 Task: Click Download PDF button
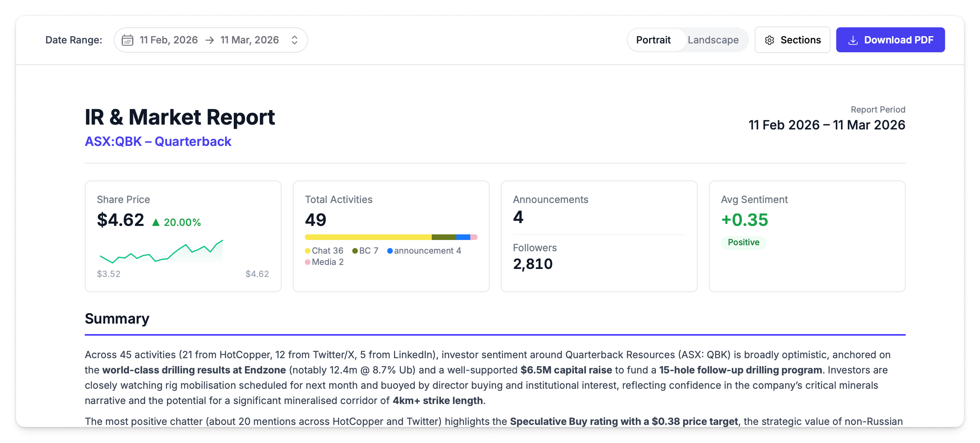(890, 40)
